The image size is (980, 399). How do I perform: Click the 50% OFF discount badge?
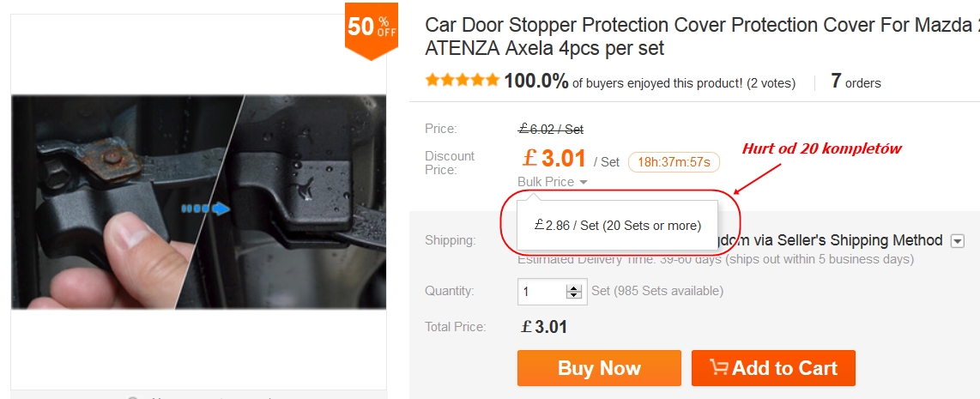click(x=372, y=28)
